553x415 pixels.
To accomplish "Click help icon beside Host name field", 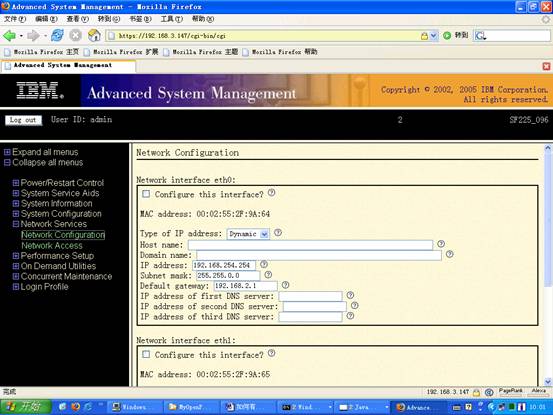I will click(441, 243).
